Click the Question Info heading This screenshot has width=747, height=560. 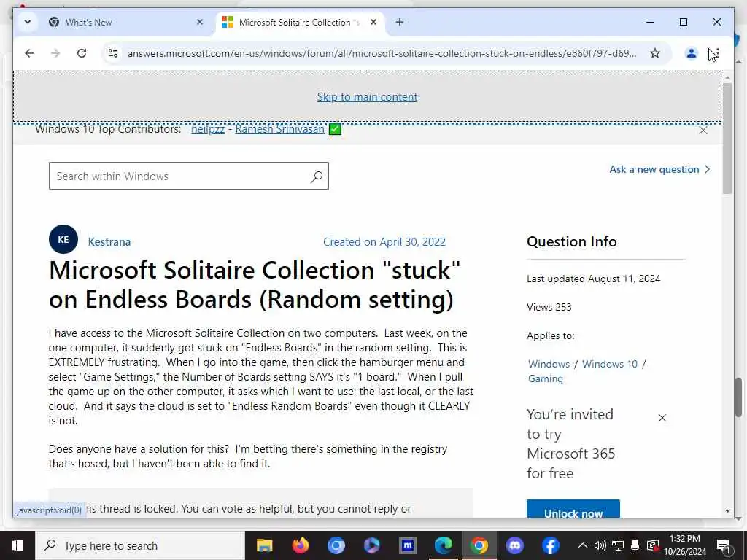[x=572, y=241]
